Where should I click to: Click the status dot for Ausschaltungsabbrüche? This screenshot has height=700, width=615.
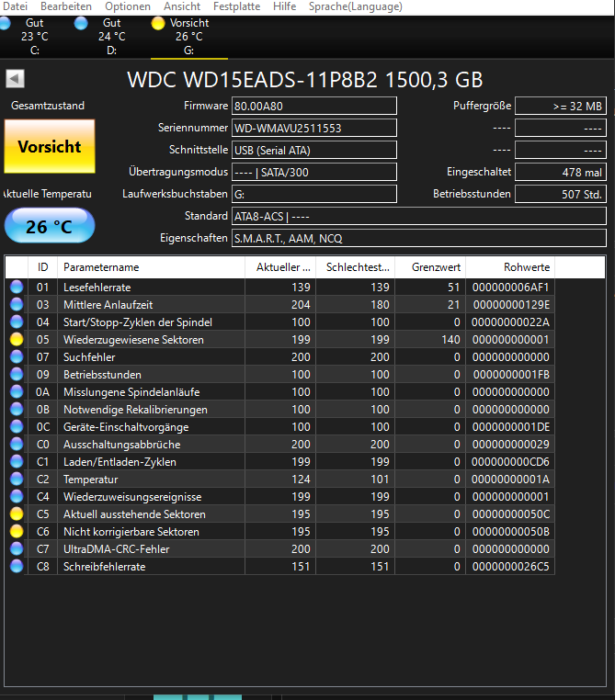click(x=17, y=445)
